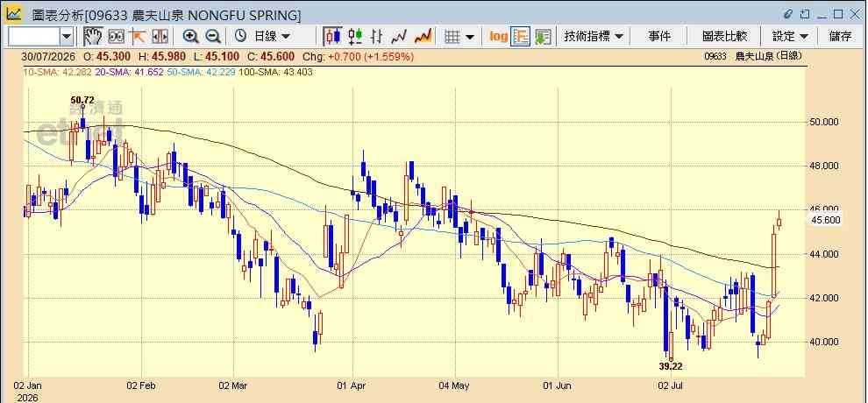
Task: Click the 04 May date axis label
Action: pyautogui.click(x=454, y=385)
